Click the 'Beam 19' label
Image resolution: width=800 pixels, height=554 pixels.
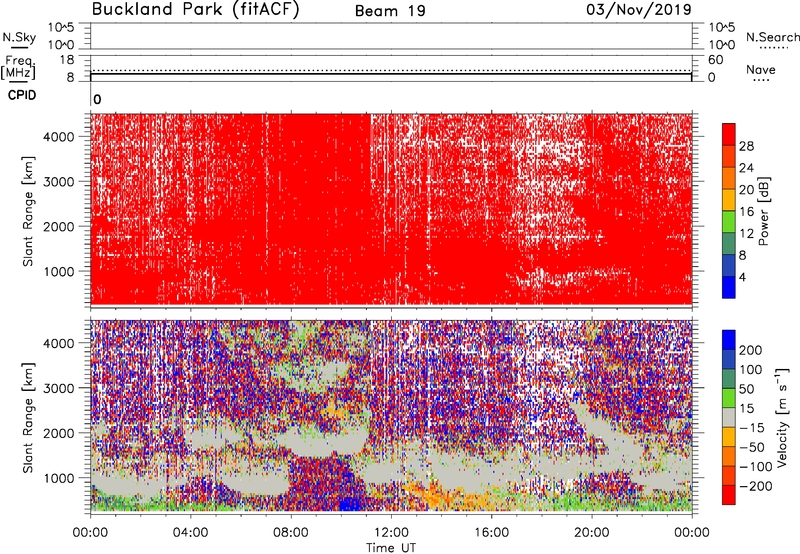click(390, 11)
